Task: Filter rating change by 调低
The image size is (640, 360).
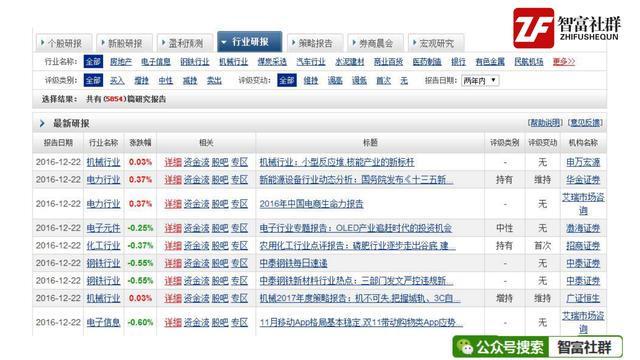Action: (x=360, y=80)
